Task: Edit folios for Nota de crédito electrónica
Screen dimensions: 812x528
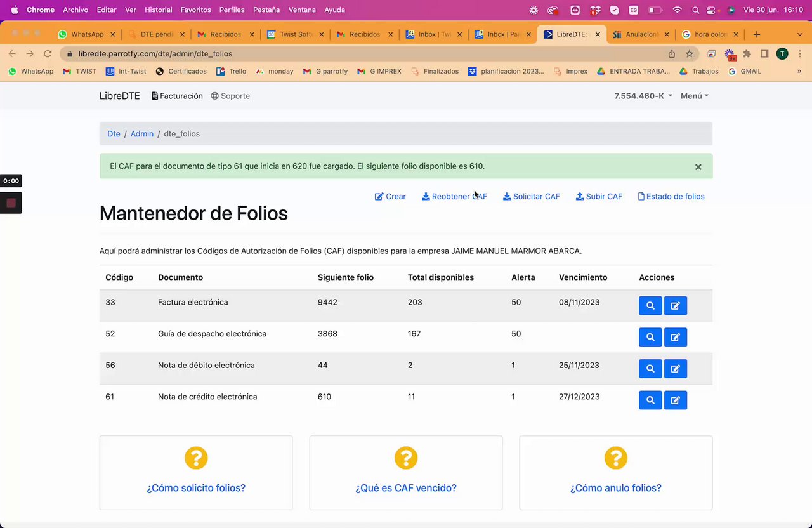Action: [676, 400]
